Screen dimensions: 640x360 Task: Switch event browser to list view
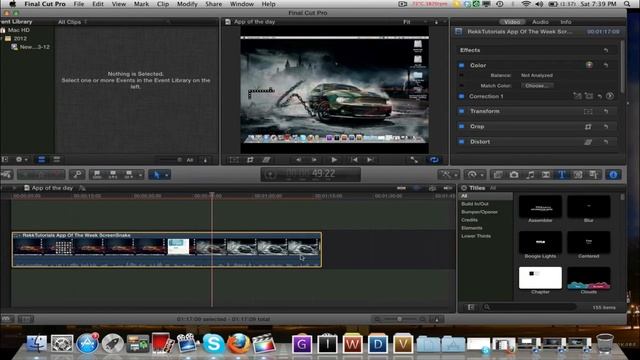coord(57,160)
